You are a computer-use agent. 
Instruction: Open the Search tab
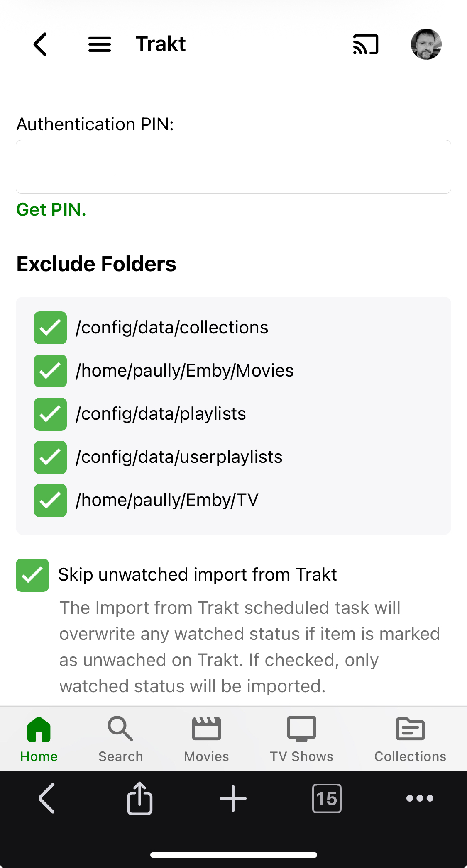(120, 739)
